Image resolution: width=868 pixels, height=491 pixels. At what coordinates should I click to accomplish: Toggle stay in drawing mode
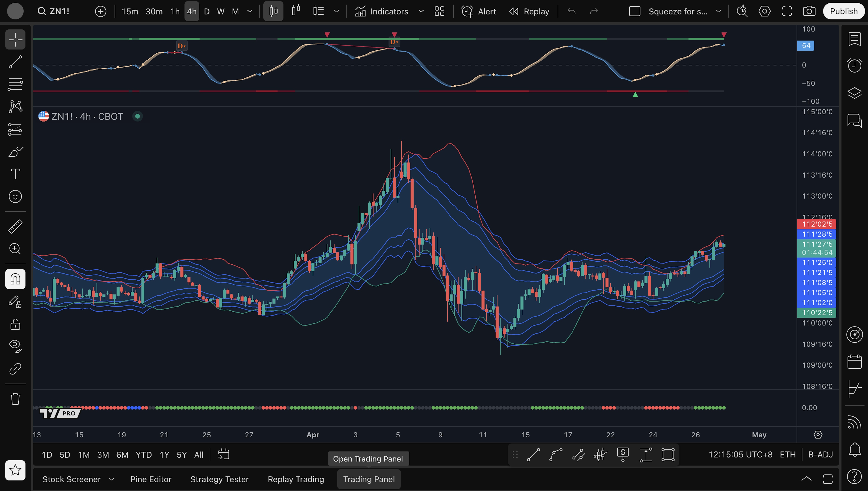pos(15,301)
